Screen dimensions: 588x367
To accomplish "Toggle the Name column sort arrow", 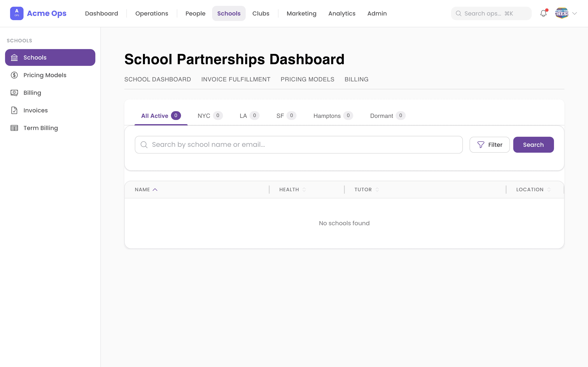I will pos(155,189).
